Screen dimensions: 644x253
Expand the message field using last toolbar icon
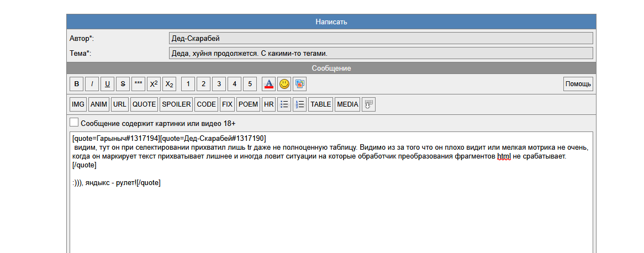[x=368, y=104]
